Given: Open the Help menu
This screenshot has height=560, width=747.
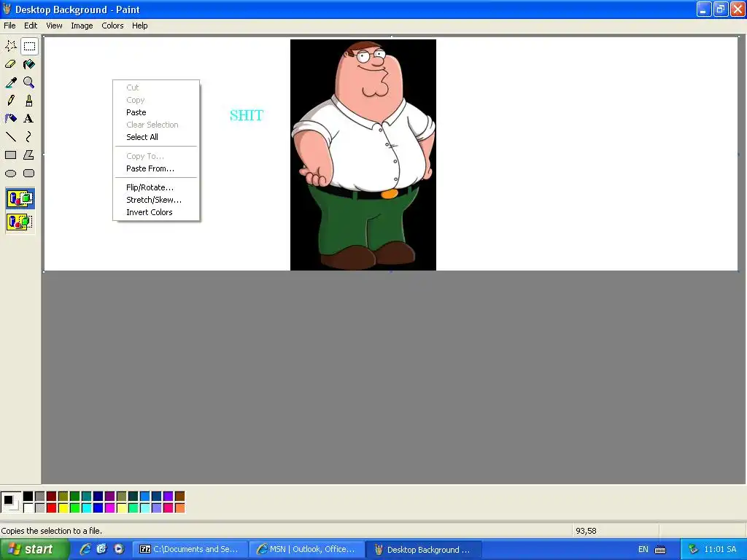Looking at the screenshot, I should [139, 26].
